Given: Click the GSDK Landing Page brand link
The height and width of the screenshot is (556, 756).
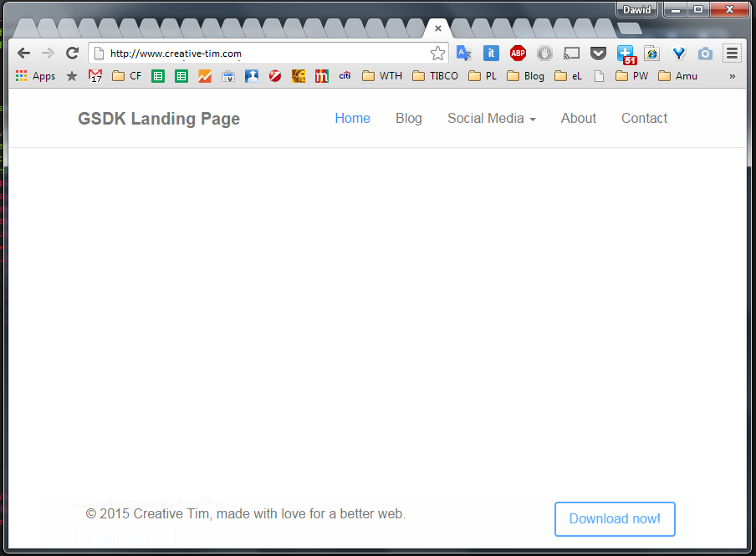Looking at the screenshot, I should (159, 119).
